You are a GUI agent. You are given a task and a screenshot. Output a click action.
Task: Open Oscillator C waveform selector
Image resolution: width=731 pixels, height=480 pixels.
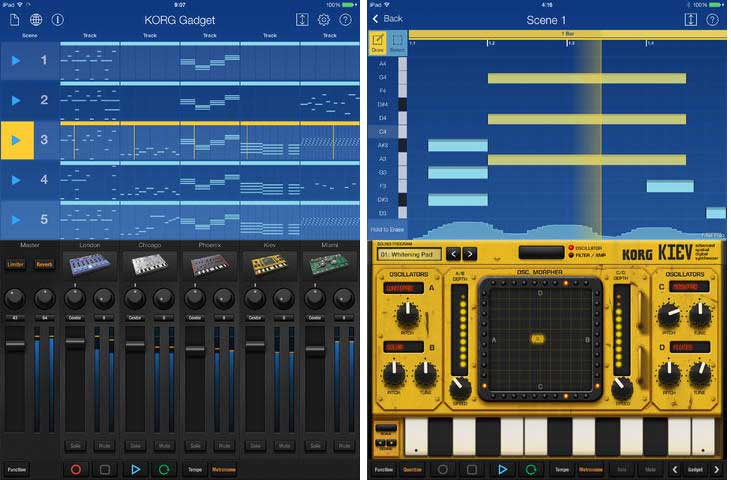pos(689,287)
